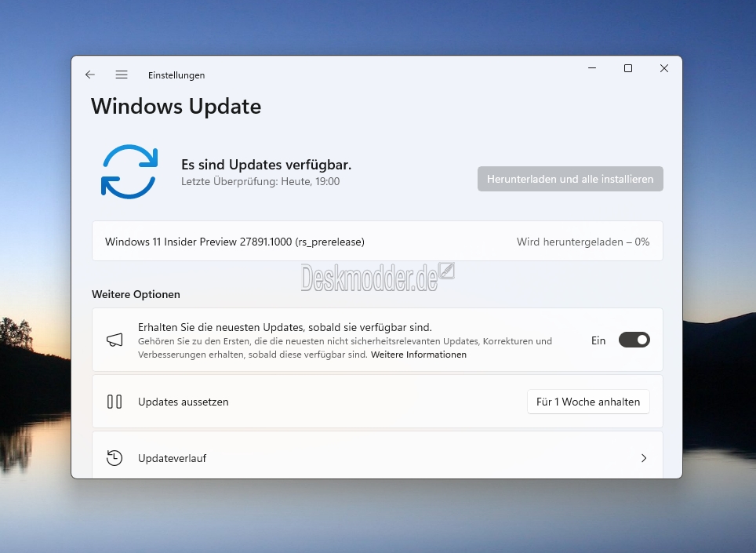Click the Wird heruntergeladen – 0% status
Screen dimensions: 756x553
click(x=583, y=242)
